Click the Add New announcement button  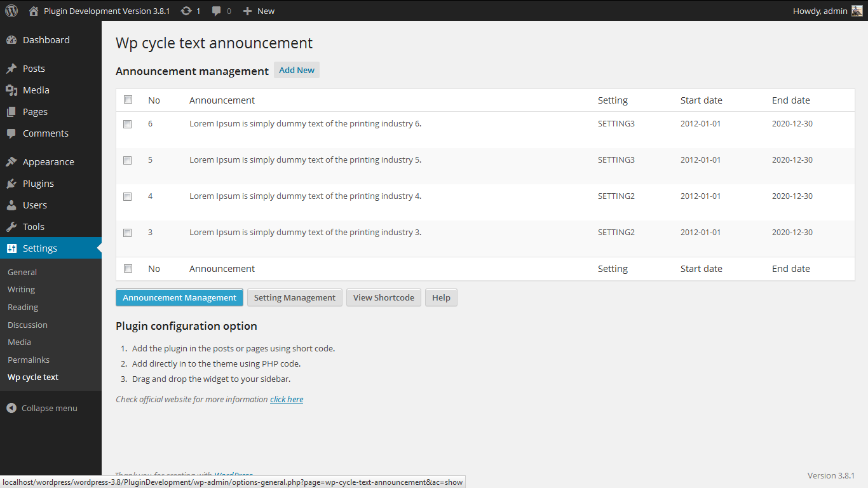(297, 70)
